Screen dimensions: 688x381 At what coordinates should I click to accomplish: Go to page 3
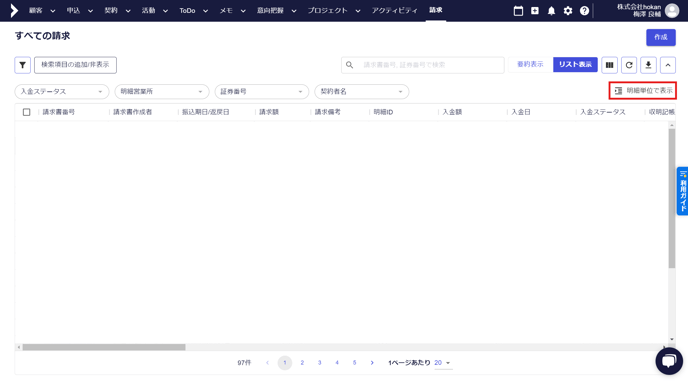(319, 363)
